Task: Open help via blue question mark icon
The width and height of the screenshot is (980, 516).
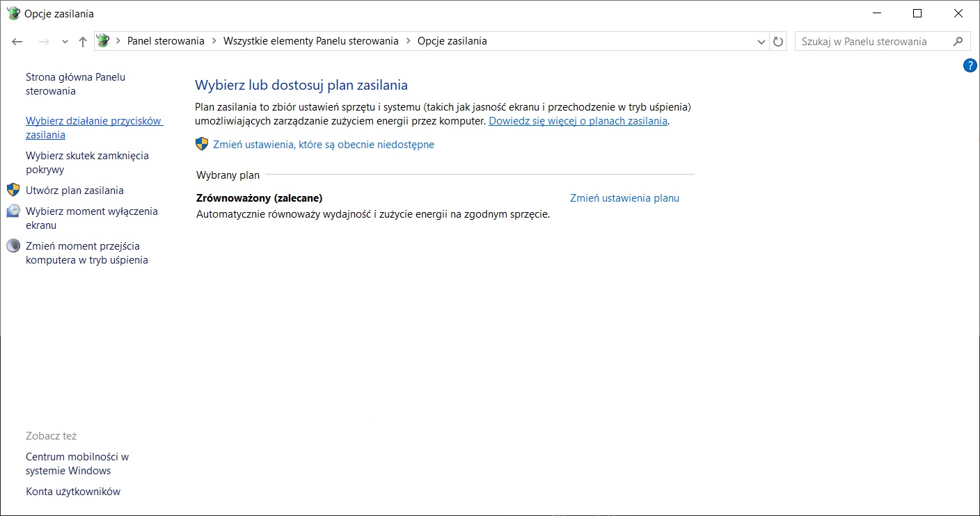Action: click(970, 65)
